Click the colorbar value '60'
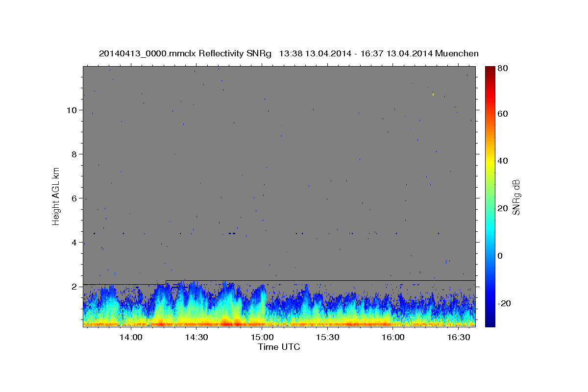The width and height of the screenshot is (588, 392). point(502,114)
